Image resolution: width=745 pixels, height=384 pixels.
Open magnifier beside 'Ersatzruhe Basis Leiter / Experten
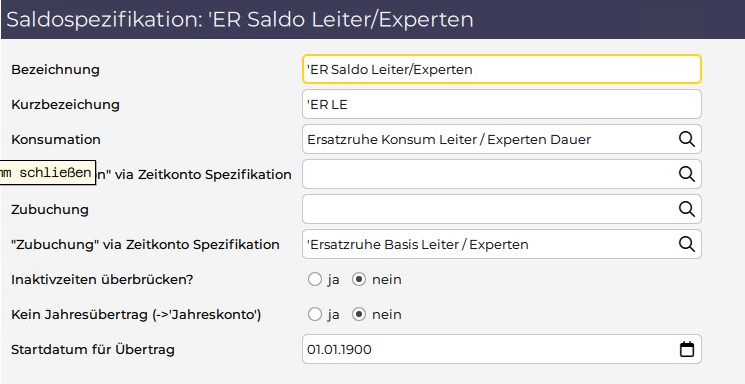(x=687, y=244)
